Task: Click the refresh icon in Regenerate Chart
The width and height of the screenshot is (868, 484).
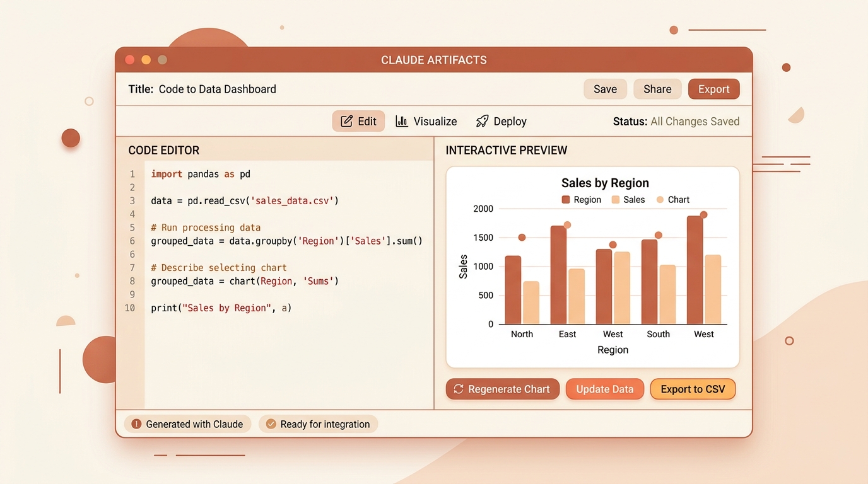Action: [459, 389]
